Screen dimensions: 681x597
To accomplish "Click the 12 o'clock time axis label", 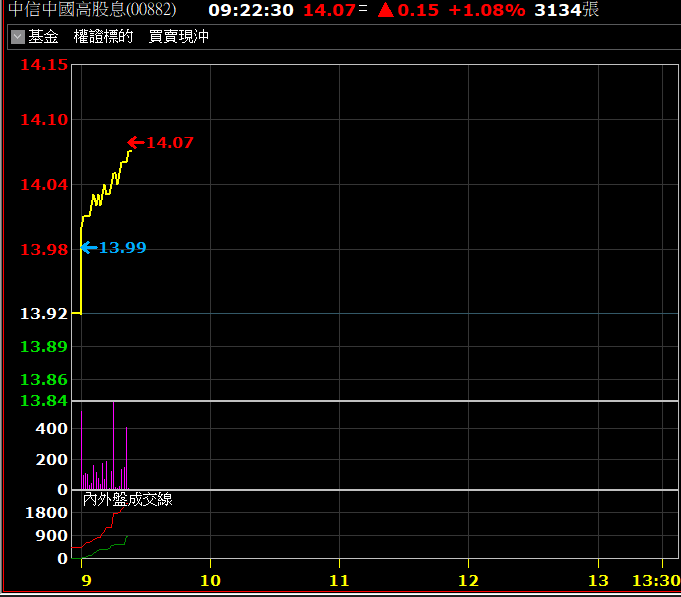I will pyautogui.click(x=468, y=580).
